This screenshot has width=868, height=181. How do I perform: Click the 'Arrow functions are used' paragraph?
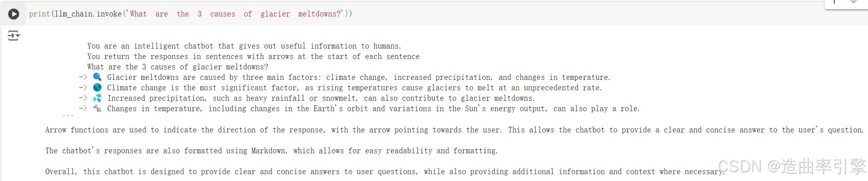coord(454,130)
